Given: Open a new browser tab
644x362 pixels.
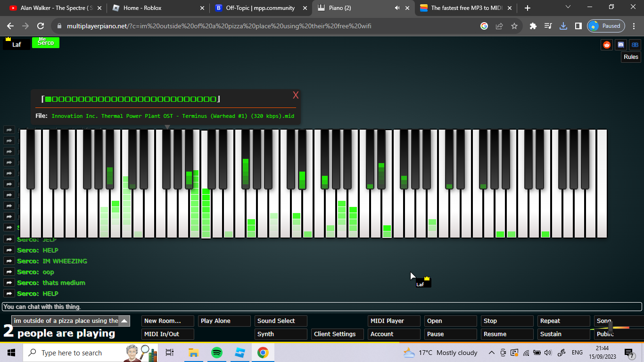Looking at the screenshot, I should pos(527,8).
